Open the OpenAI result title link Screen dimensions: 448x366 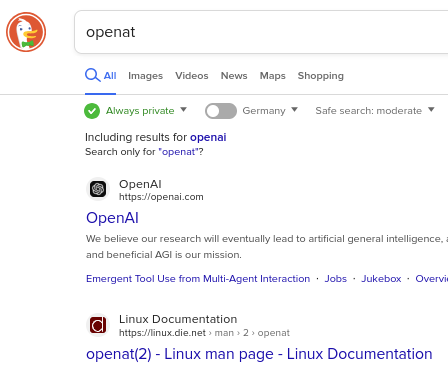tap(112, 218)
